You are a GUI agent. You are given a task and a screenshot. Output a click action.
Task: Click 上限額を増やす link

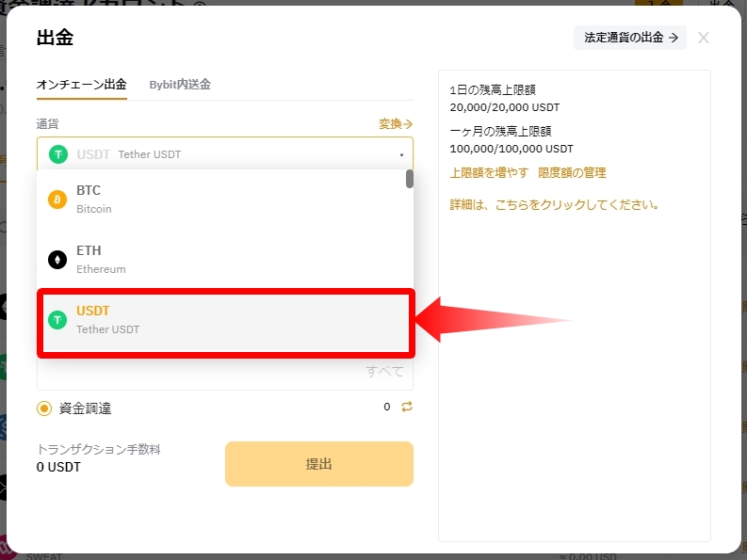pyautogui.click(x=489, y=172)
